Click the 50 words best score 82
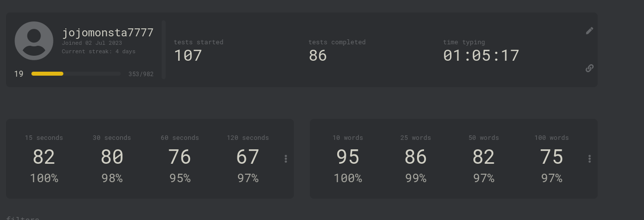 tap(483, 157)
